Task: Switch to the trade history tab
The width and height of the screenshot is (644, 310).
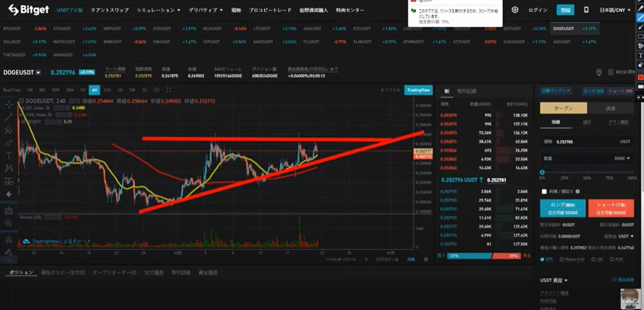Action: [467, 91]
